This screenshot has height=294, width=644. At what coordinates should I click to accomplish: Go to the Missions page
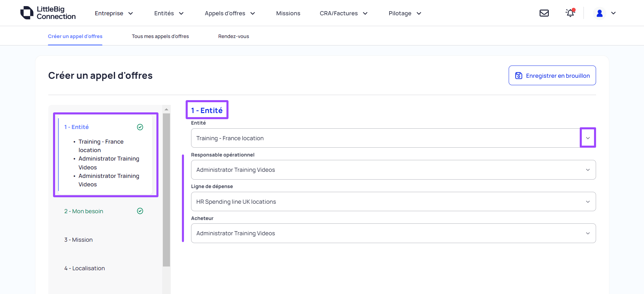[x=288, y=13]
